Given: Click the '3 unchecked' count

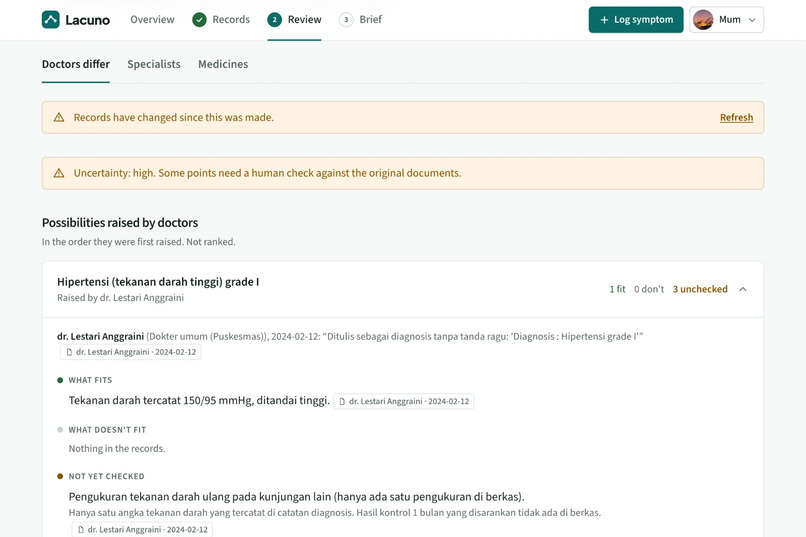Looking at the screenshot, I should tap(700, 289).
